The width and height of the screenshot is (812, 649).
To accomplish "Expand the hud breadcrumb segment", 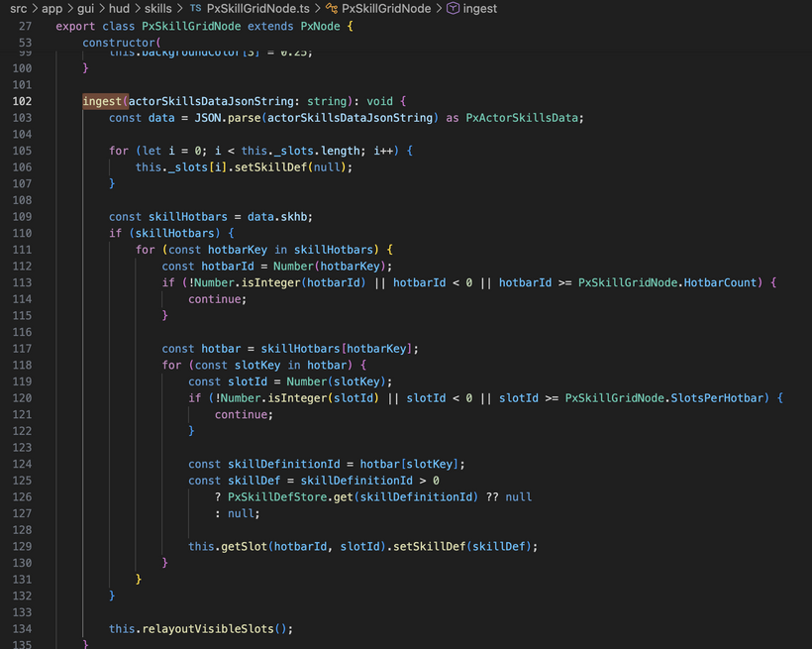I will [119, 8].
